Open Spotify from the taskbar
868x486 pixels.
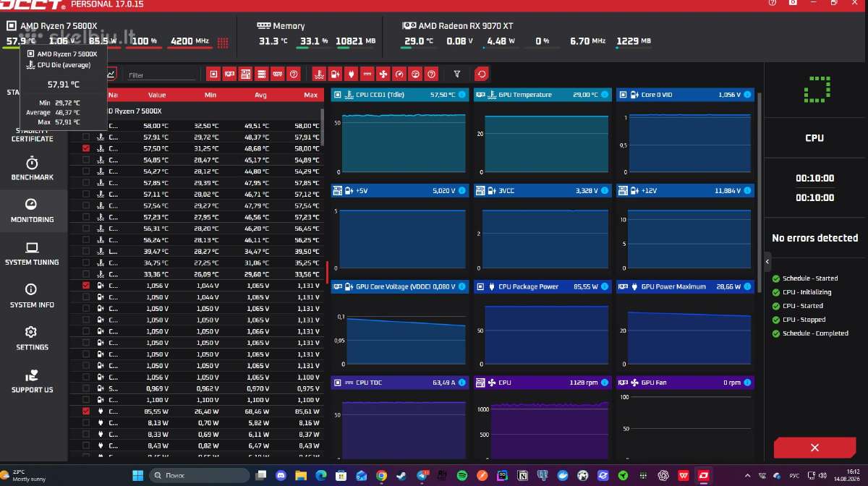[462, 475]
